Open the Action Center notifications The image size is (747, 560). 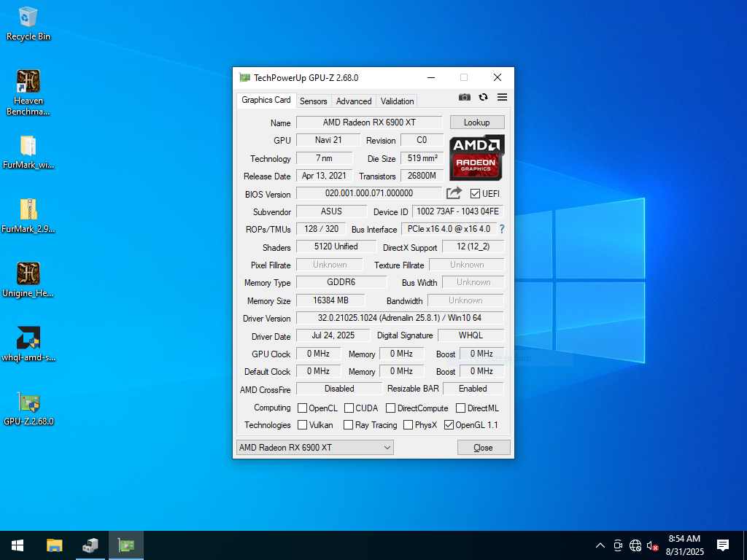click(723, 545)
